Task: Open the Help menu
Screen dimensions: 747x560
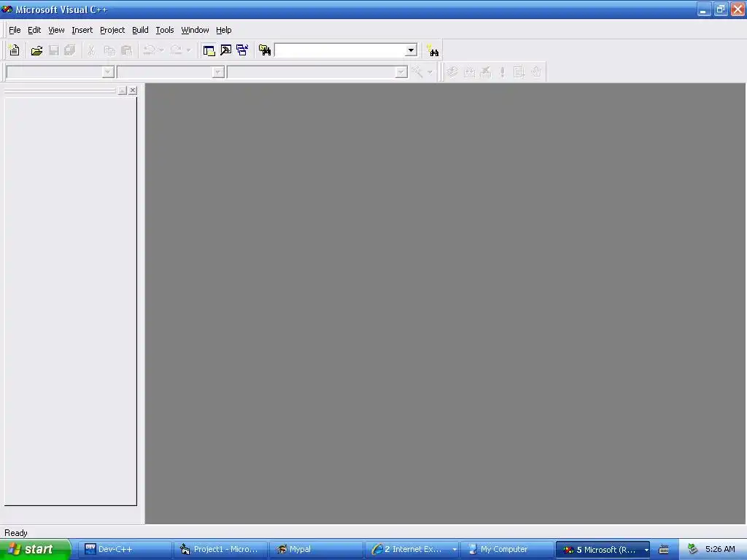Action: click(x=223, y=30)
